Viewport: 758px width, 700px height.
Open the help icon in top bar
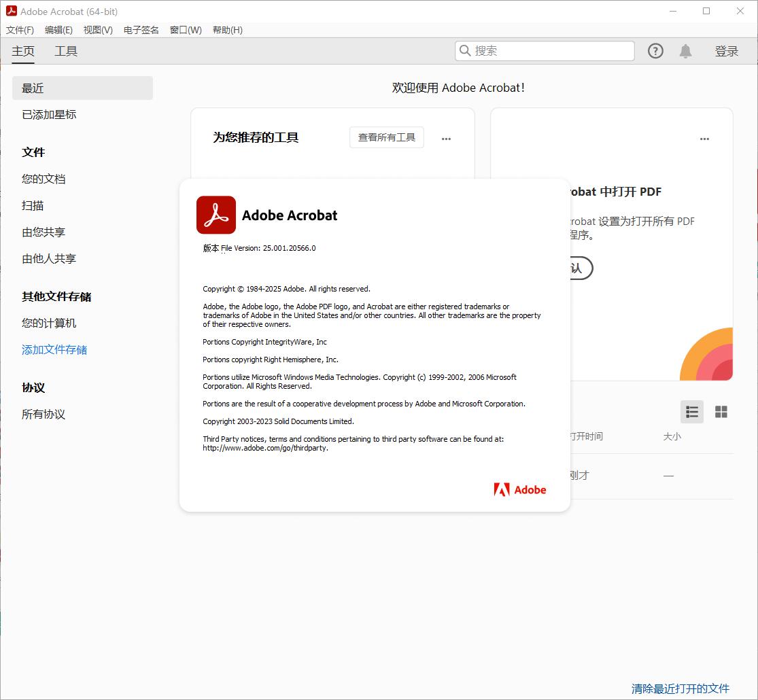pyautogui.click(x=655, y=50)
